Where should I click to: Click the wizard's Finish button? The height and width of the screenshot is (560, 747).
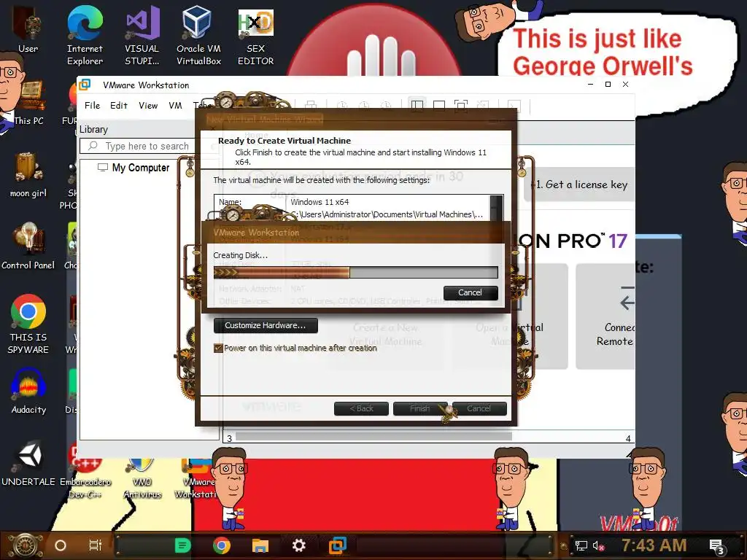point(419,408)
